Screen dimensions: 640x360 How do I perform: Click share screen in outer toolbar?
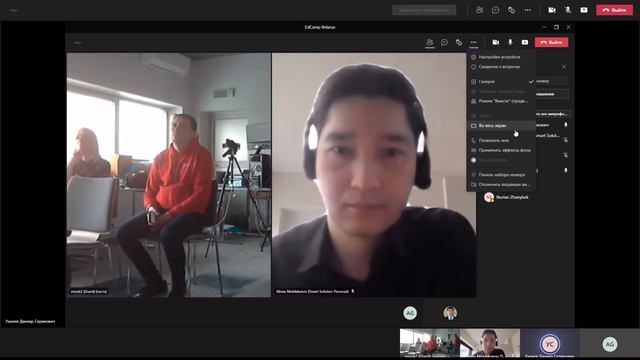click(584, 10)
